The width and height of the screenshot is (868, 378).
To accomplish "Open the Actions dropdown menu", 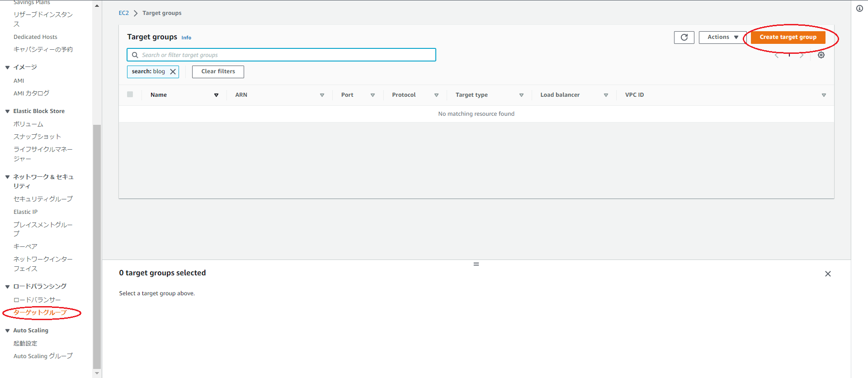I will pos(722,37).
